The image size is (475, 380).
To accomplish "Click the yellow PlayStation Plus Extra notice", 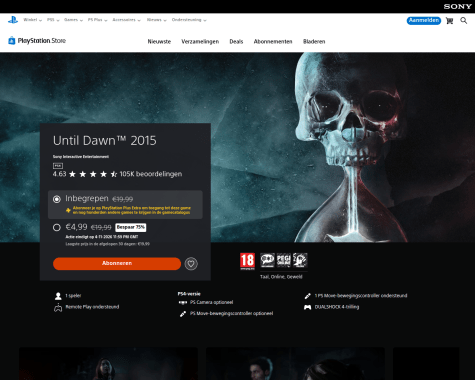I will 132,210.
